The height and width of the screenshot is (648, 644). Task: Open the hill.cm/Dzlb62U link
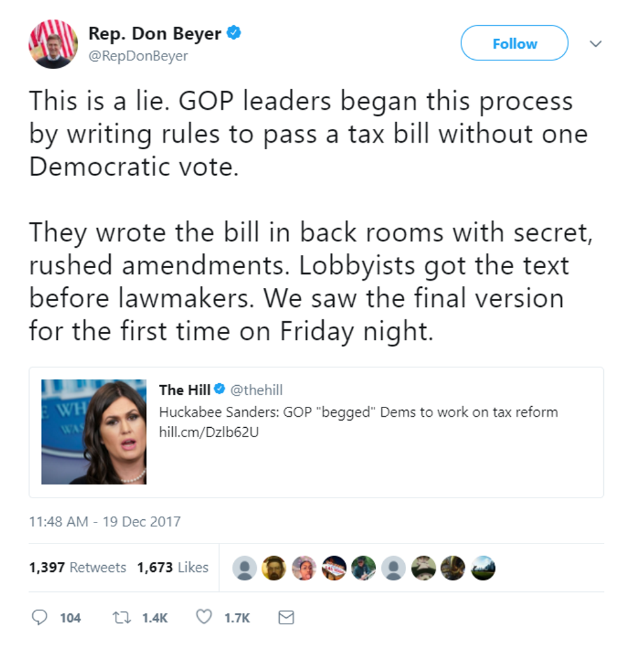[209, 432]
